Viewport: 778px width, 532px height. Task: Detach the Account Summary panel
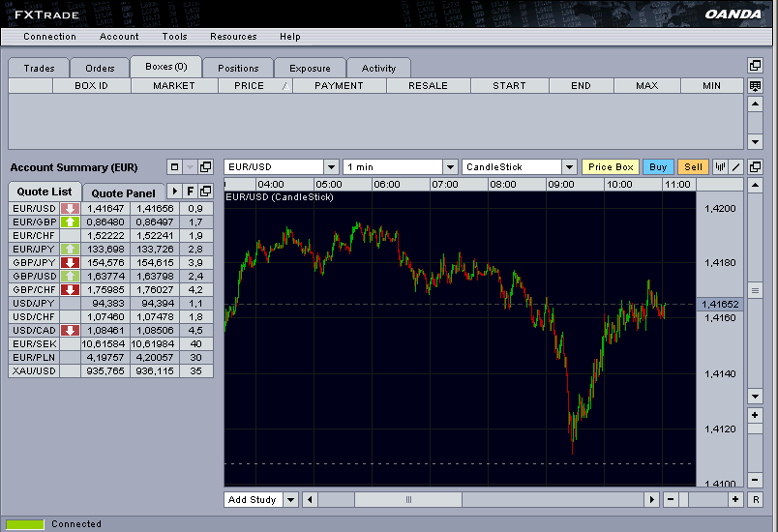point(205,167)
